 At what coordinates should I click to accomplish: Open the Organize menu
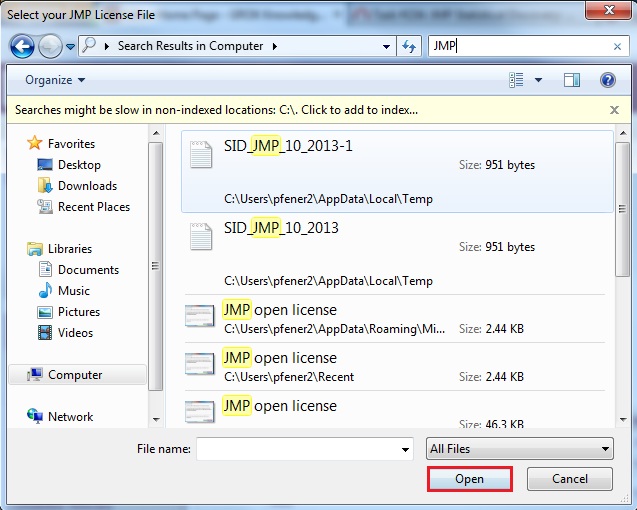pos(55,80)
